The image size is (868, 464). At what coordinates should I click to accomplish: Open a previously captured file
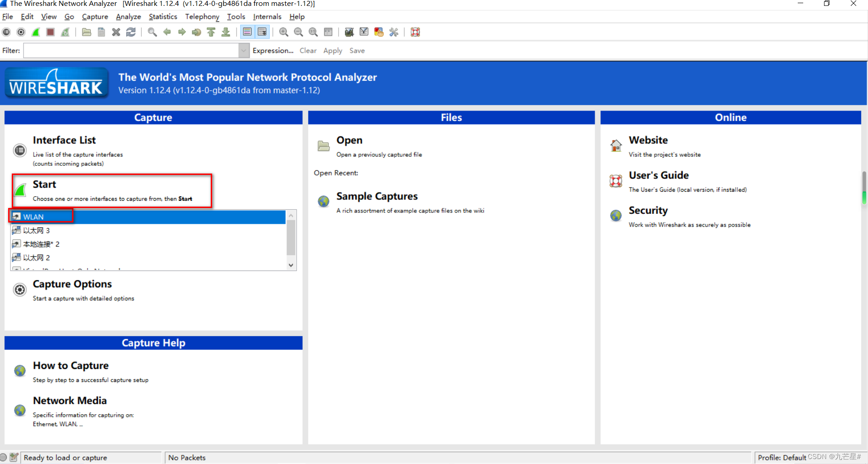349,140
